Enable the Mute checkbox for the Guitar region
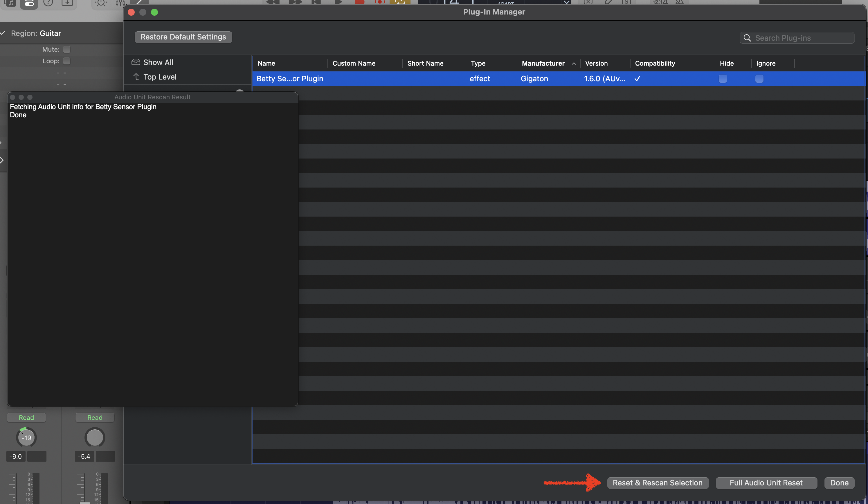The width and height of the screenshot is (868, 504). (67, 49)
